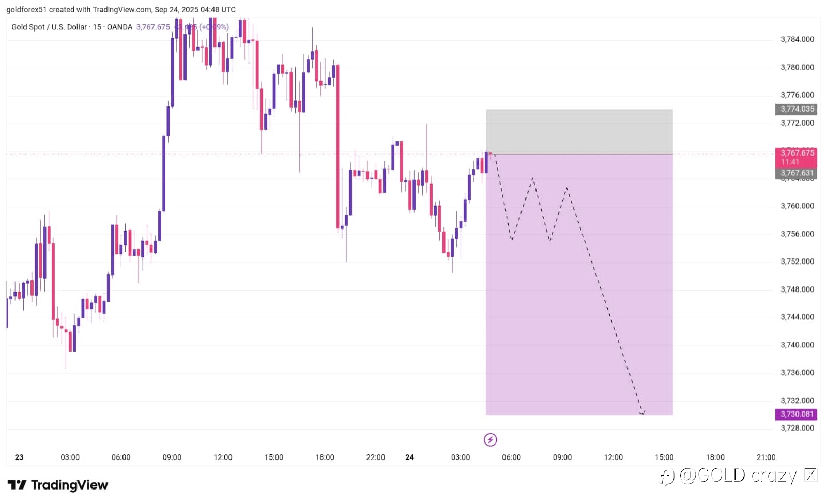Click the swirl icon before @GOLD crazy
This screenshot has width=827, height=504.
click(x=667, y=476)
